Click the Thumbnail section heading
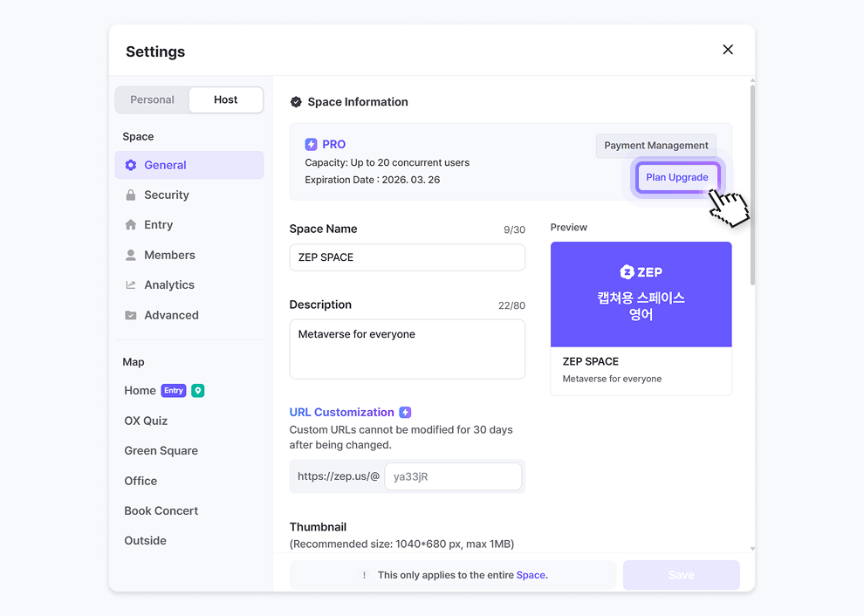The width and height of the screenshot is (864, 616). coord(318,527)
